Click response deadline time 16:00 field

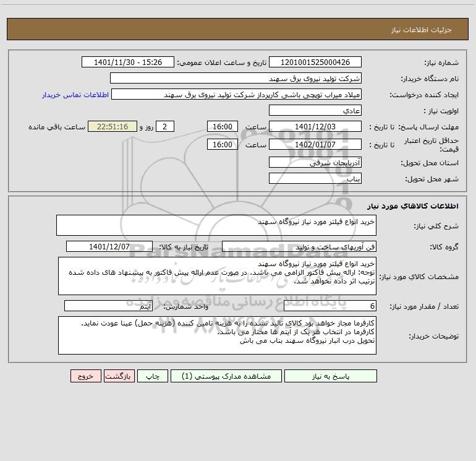click(222, 126)
